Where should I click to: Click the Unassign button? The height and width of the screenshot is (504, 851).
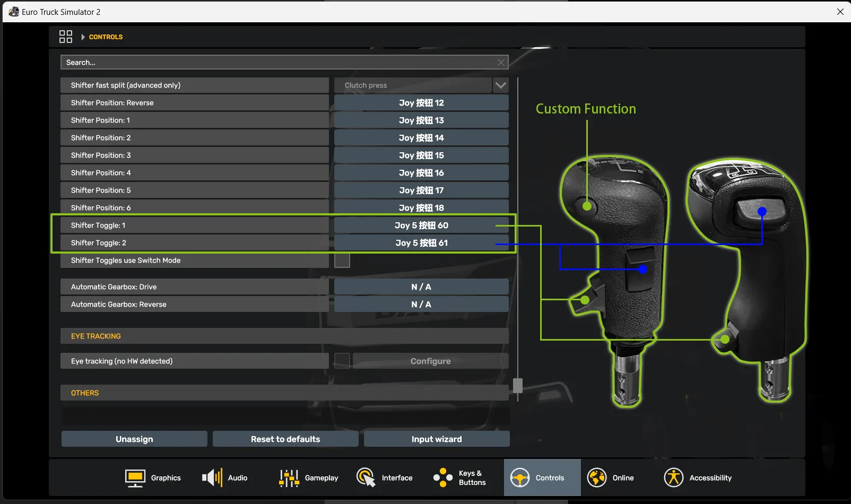click(134, 439)
